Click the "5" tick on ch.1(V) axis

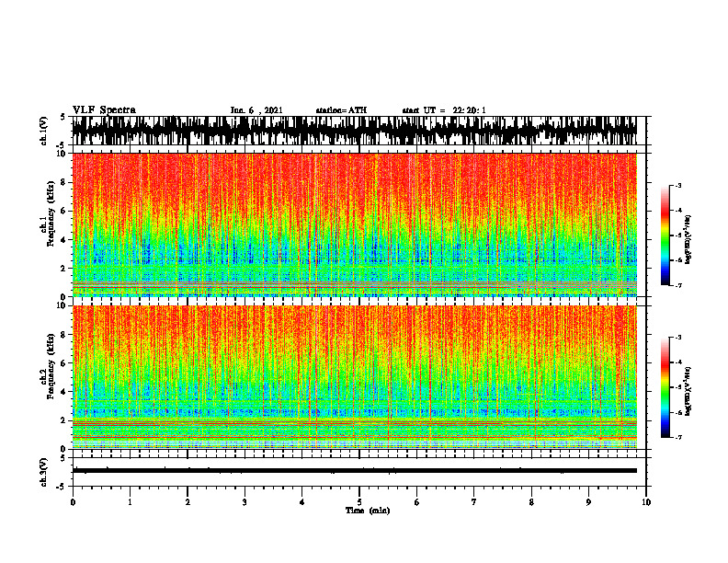coord(63,118)
